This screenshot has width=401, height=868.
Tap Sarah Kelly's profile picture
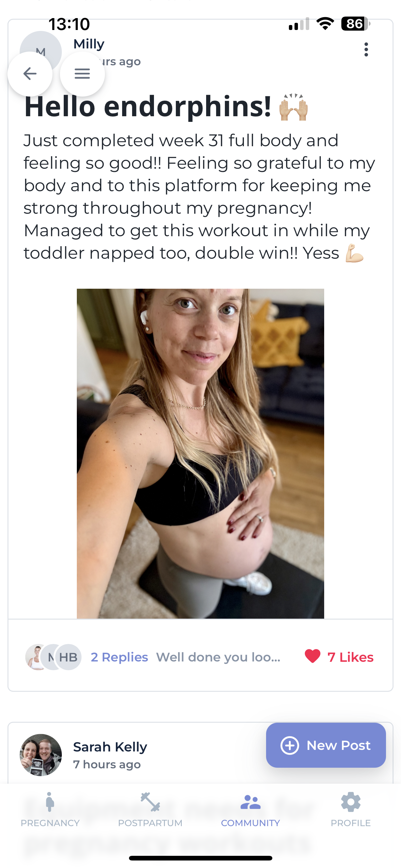(41, 755)
